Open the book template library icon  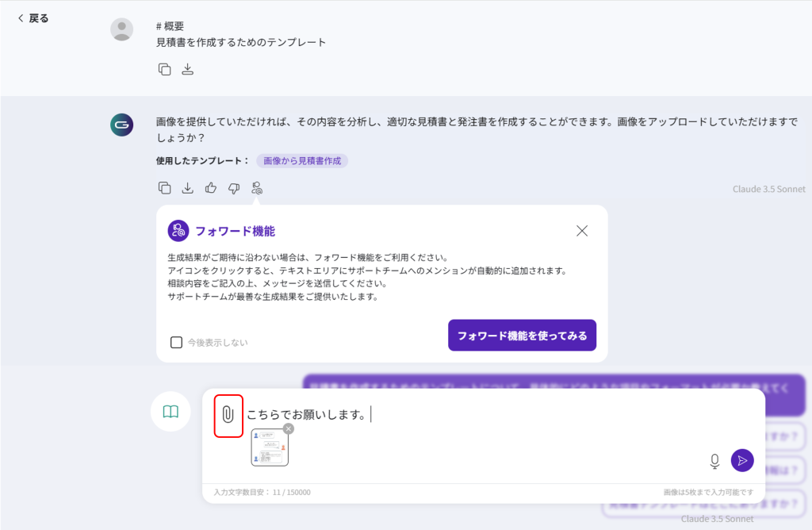pos(170,411)
